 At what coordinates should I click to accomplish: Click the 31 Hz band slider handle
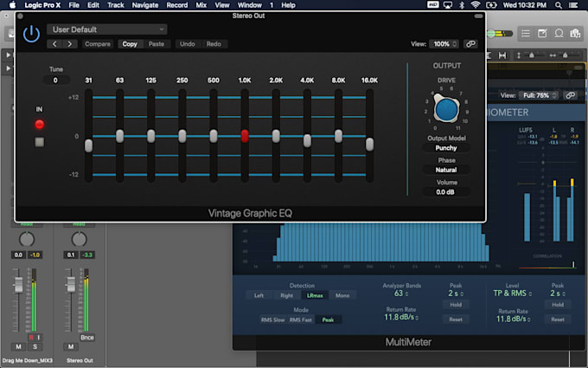click(x=88, y=145)
